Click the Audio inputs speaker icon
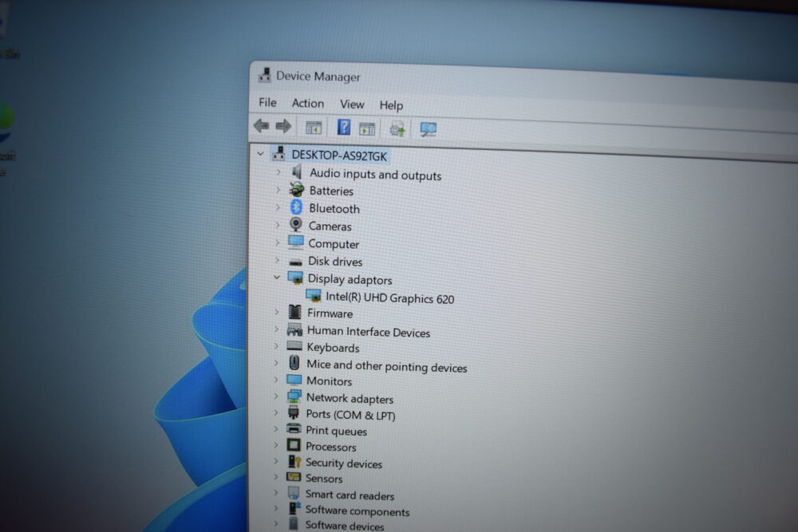This screenshot has height=532, width=798. [297, 172]
